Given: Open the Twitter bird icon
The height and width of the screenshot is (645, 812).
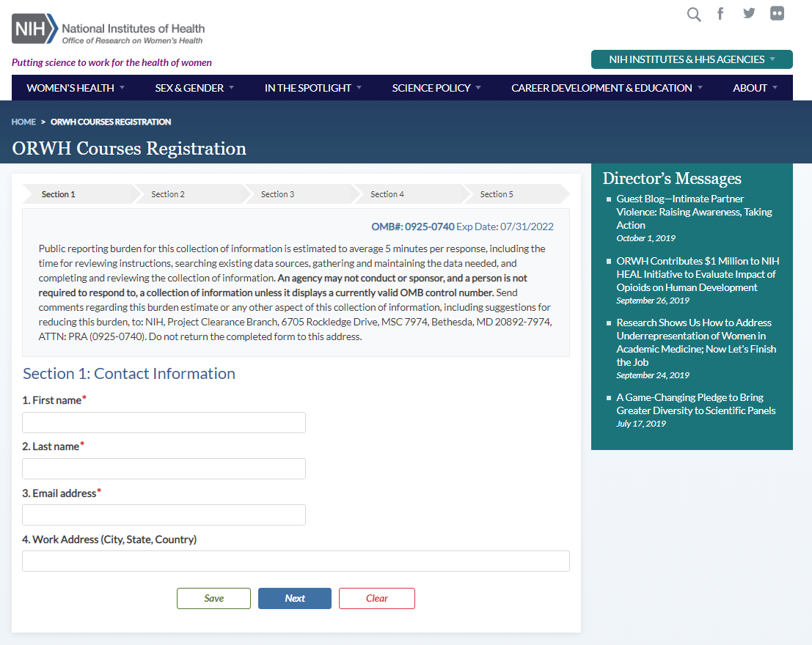Looking at the screenshot, I should [748, 13].
